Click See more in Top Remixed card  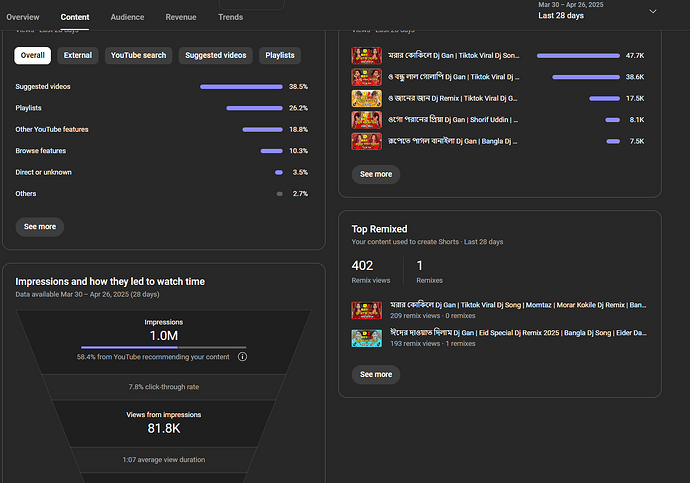coord(376,375)
